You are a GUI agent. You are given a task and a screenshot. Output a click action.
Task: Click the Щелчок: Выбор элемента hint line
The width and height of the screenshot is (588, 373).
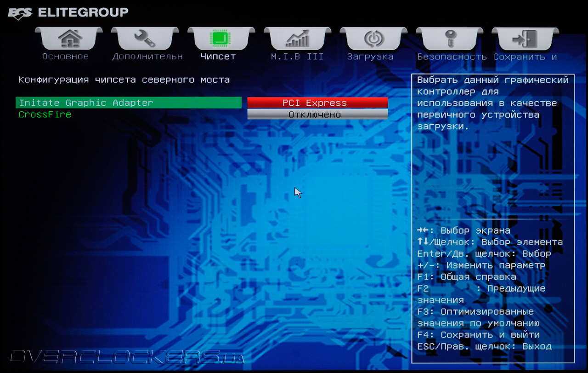490,242
